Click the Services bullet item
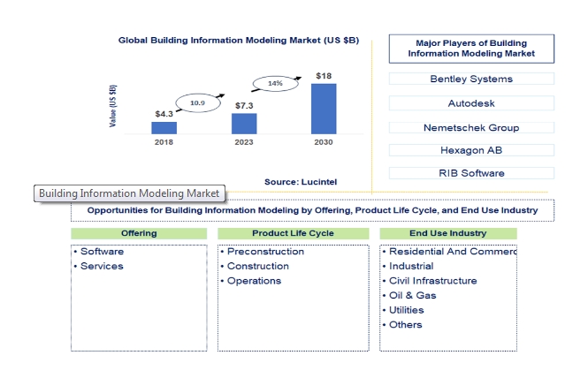The height and width of the screenshot is (378, 588). 99,266
